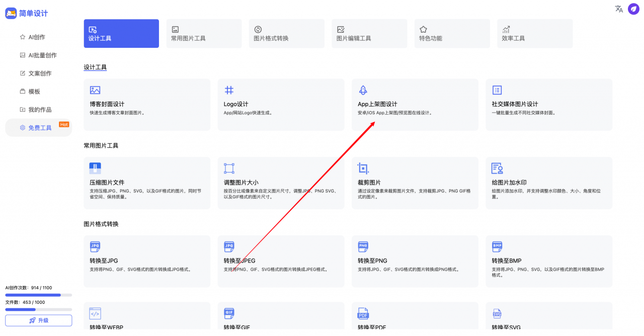
Task: Switch to the 特色功能 category tab
Action: click(452, 34)
